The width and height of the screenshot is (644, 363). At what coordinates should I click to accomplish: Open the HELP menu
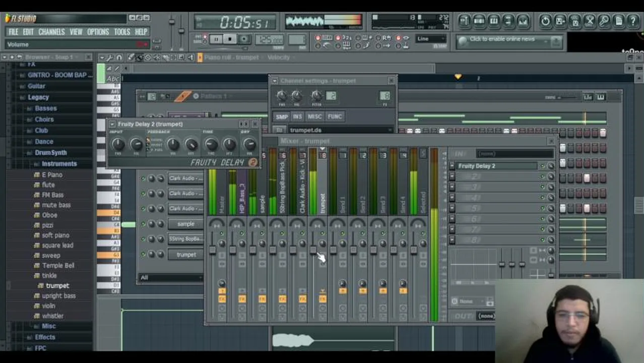point(141,32)
